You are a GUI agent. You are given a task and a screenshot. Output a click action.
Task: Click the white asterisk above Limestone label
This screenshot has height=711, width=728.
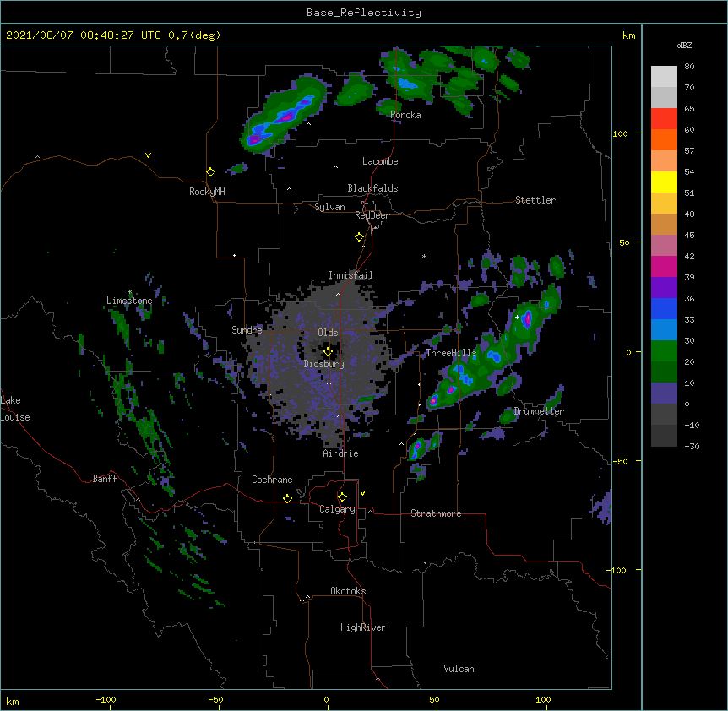point(130,292)
